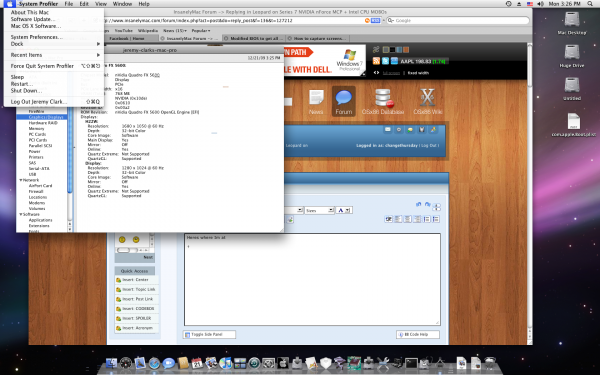Select Hardware RAID in sidebar

(x=43, y=123)
